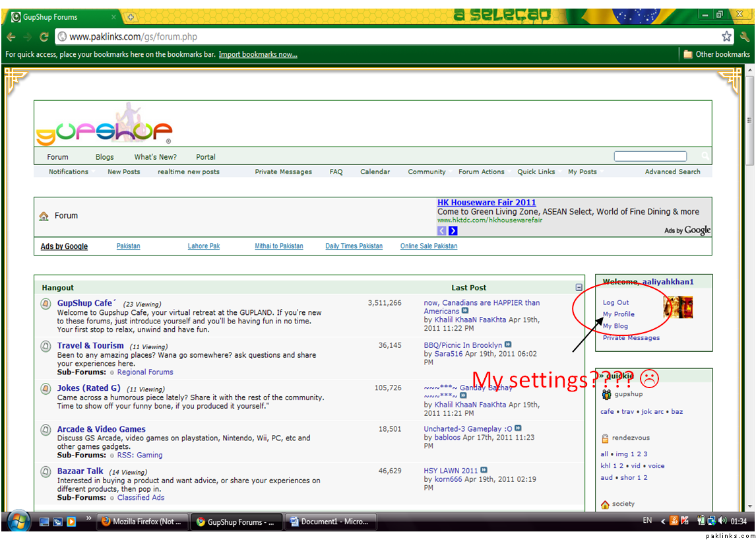The image size is (756, 540).
Task: Click the forum Home icon in breadcrumb
Action: click(x=44, y=216)
